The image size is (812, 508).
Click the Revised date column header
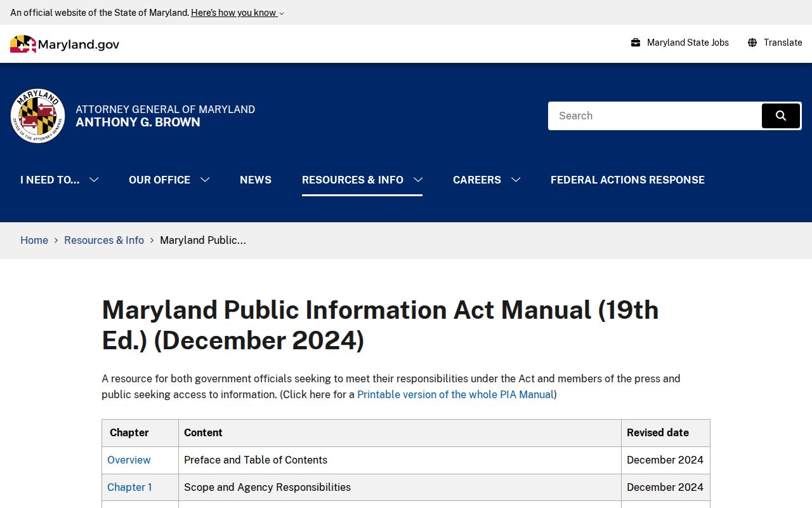point(665,432)
